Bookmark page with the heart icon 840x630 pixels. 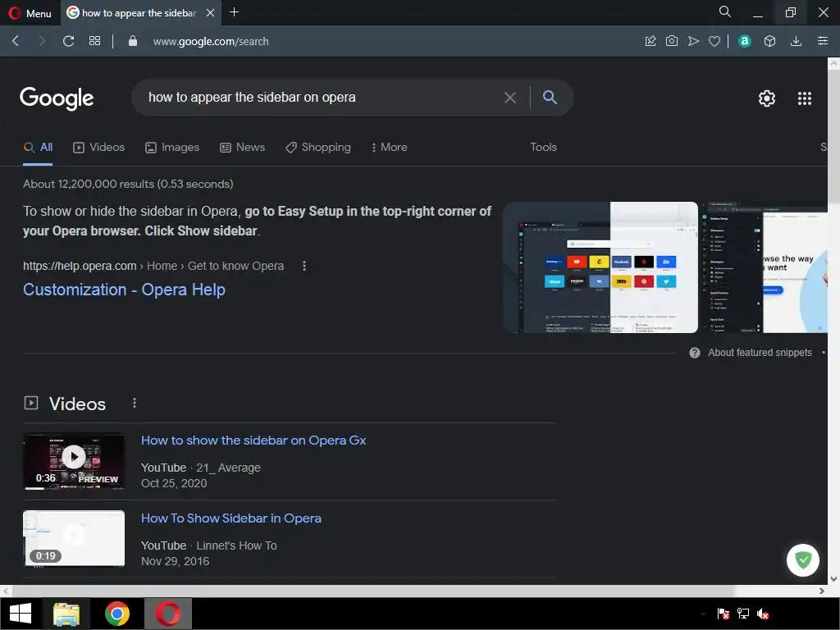coord(714,41)
